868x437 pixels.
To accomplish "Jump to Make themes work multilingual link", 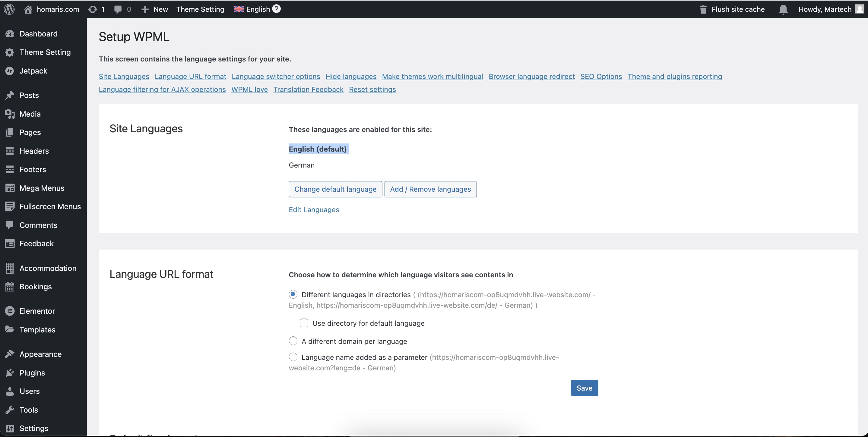I will point(432,77).
